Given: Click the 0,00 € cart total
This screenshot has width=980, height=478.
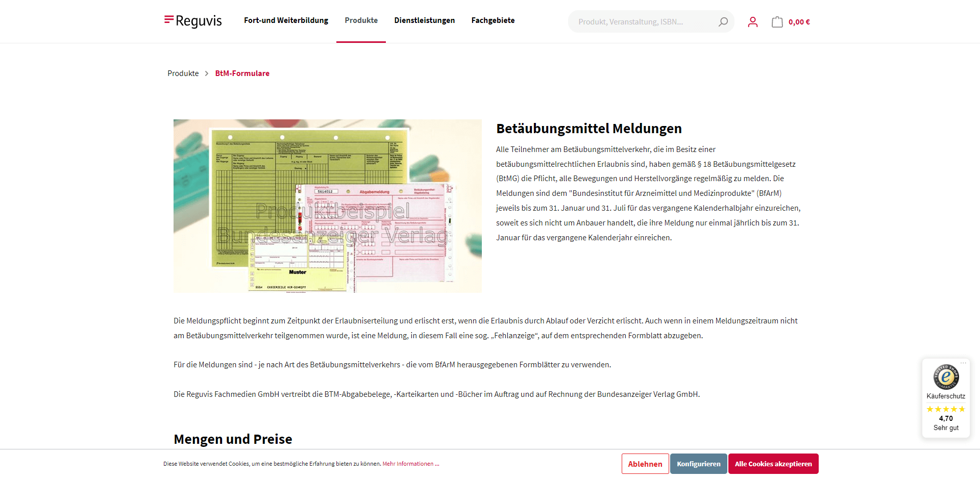Looking at the screenshot, I should click(x=799, y=22).
